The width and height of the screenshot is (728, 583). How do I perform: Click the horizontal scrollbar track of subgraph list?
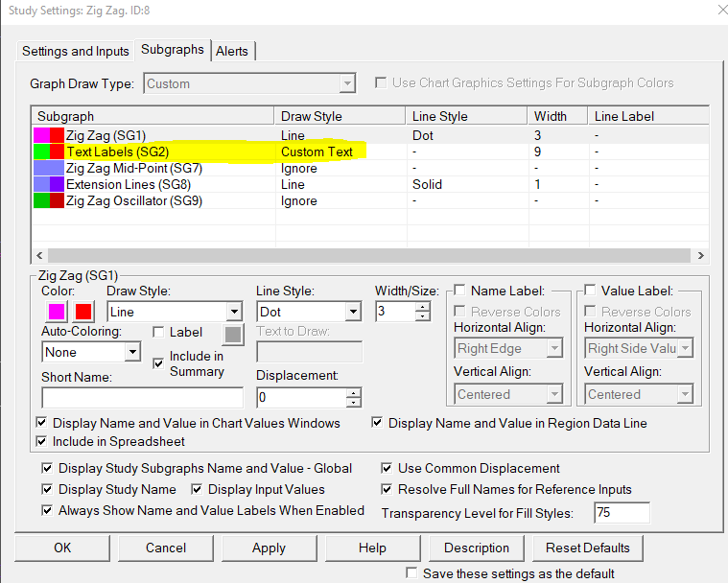pyautogui.click(x=369, y=255)
